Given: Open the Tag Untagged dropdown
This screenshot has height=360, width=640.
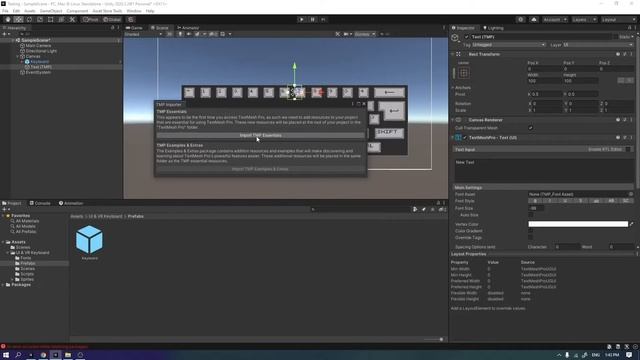Looking at the screenshot, I should [509, 44].
